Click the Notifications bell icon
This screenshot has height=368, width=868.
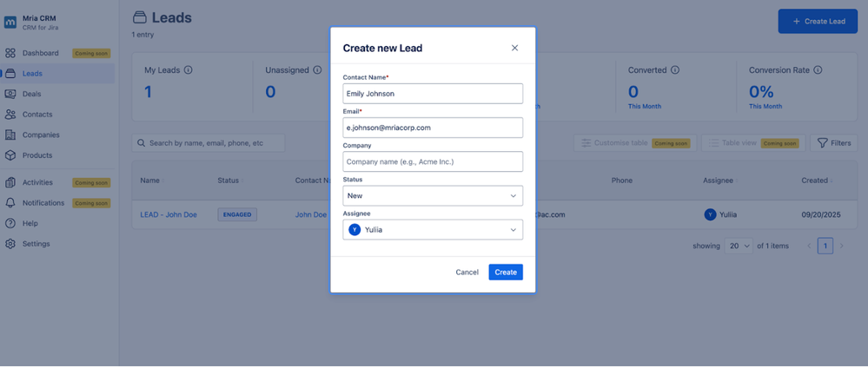[10, 203]
